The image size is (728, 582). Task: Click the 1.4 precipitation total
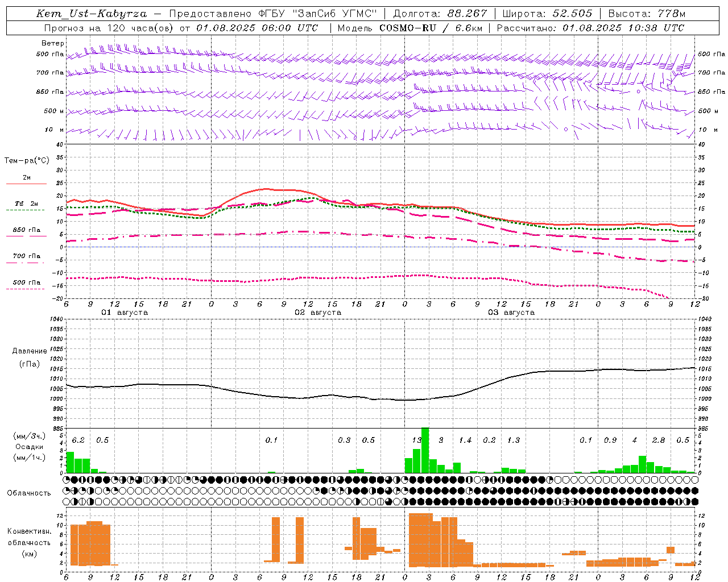[465, 440]
